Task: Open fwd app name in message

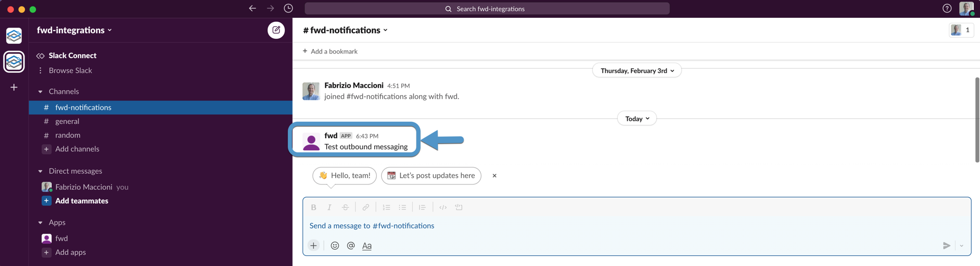Action: (x=331, y=136)
